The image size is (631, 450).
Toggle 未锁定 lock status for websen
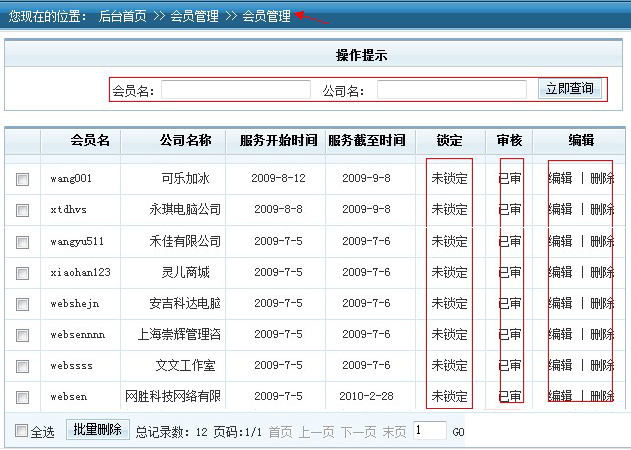point(450,396)
